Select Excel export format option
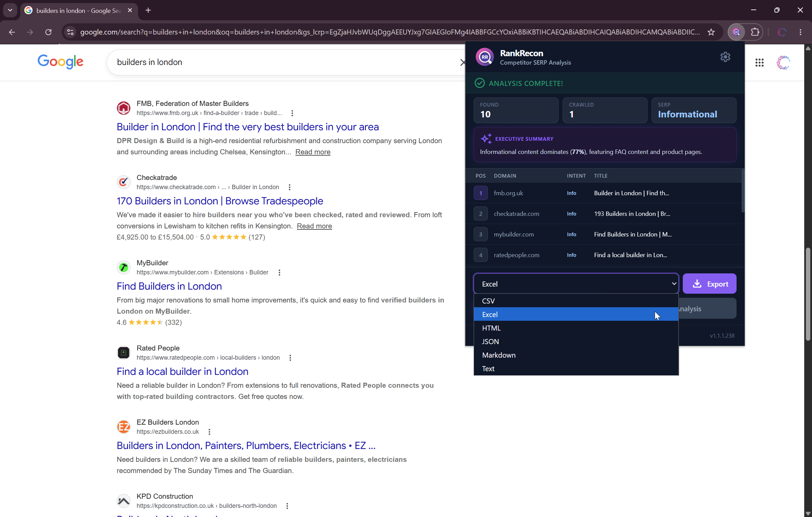 (x=576, y=314)
